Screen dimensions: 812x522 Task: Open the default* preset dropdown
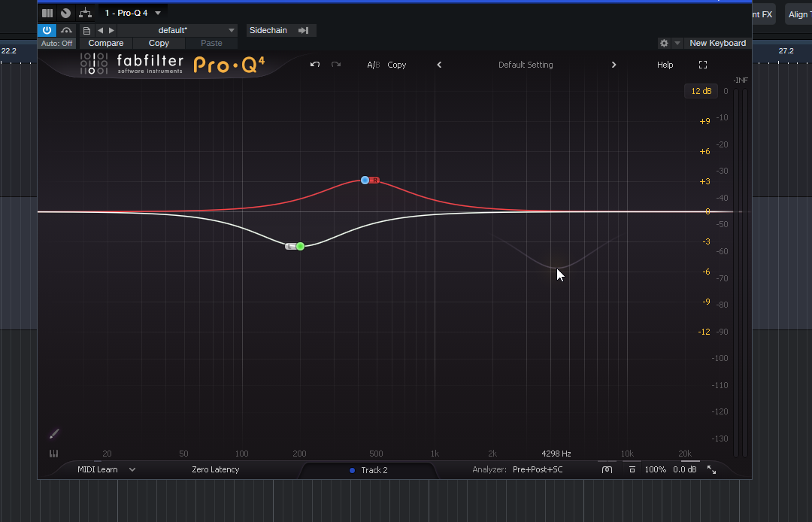pos(178,31)
